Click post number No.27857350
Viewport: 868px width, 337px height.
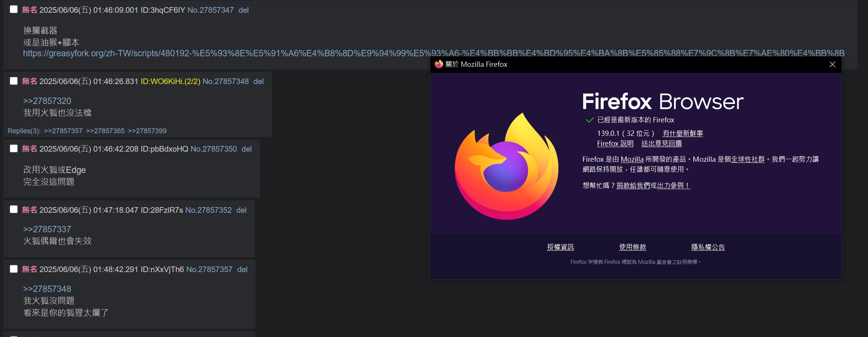coord(213,149)
